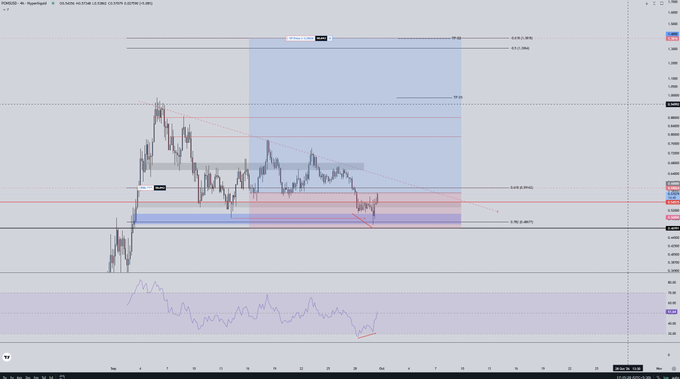Click the upper 0.618 Fibonacci level label

[522, 38]
